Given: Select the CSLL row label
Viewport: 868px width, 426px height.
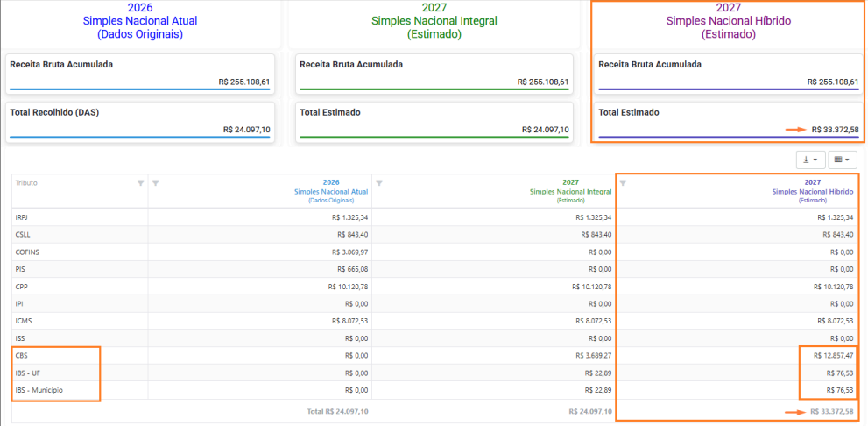Looking at the screenshot, I should (23, 234).
